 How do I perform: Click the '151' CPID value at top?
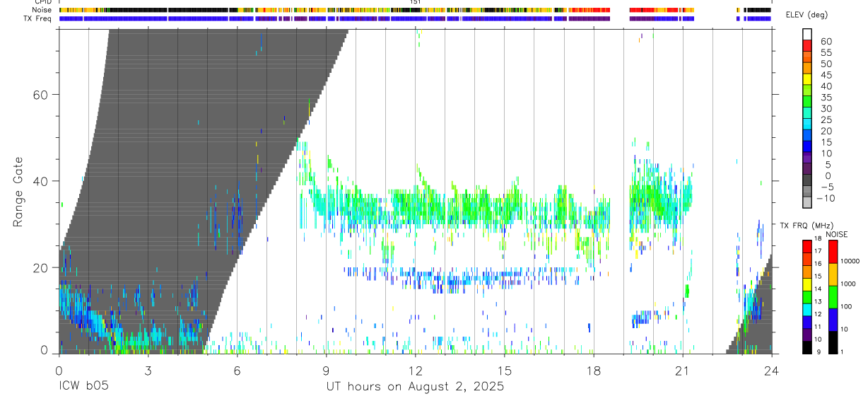(x=416, y=2)
